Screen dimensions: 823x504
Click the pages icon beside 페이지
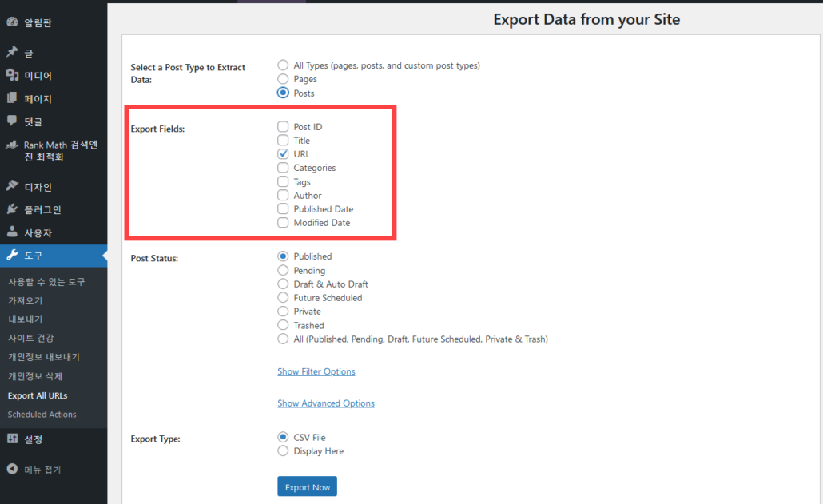point(12,98)
